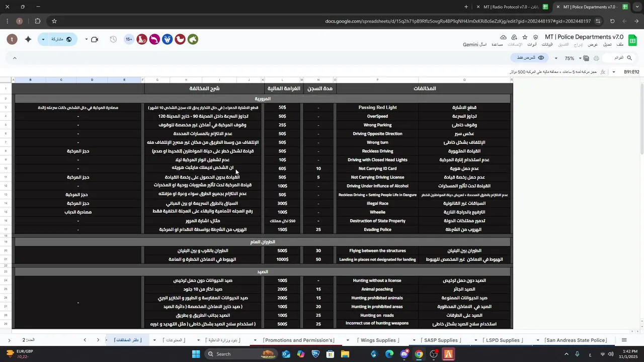Open Gemini sparkle icon in header
This screenshot has height=362, width=644.
(x=28, y=39)
